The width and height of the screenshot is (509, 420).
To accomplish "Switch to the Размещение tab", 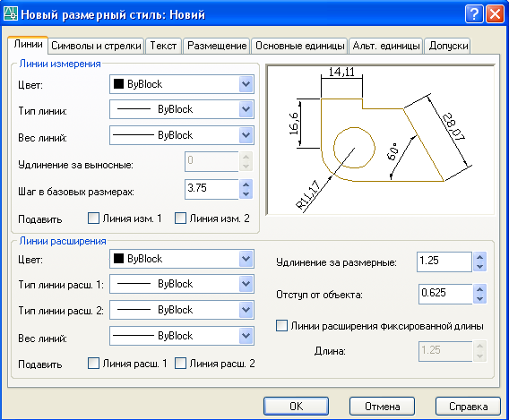I will 217,46.
